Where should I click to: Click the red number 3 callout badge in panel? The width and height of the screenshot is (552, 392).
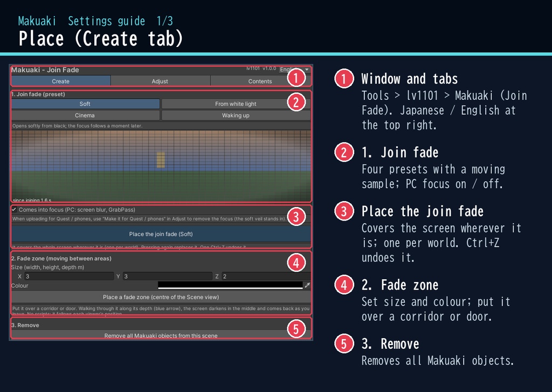click(x=296, y=217)
